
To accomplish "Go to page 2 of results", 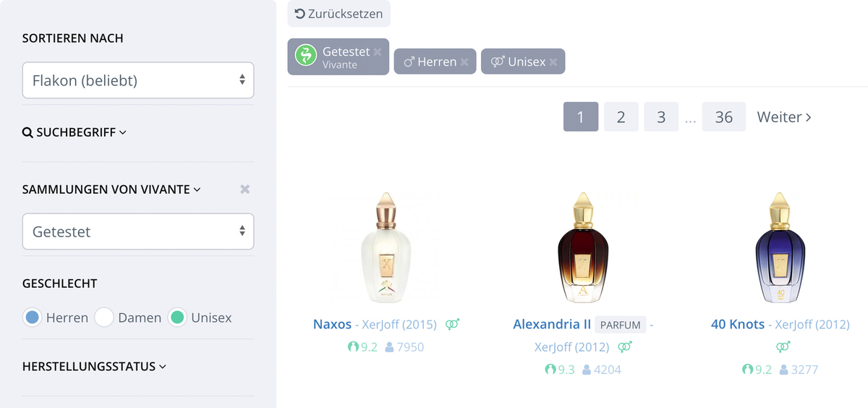I will click(621, 116).
